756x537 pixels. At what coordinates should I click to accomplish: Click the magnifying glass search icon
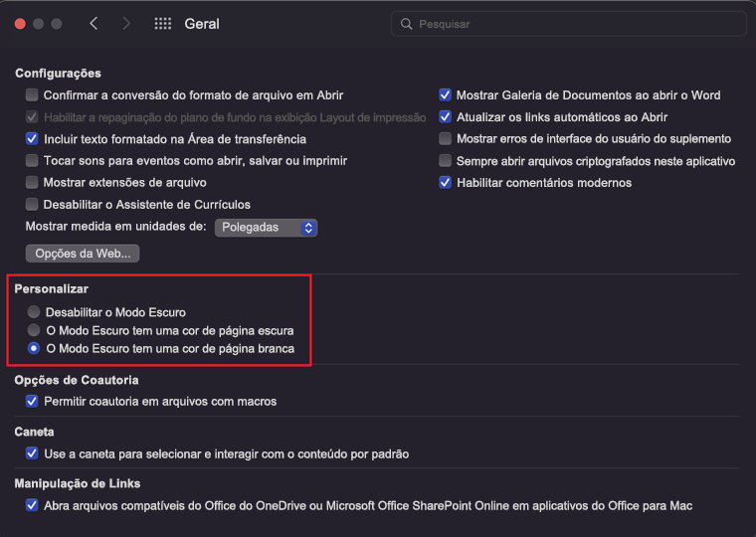407,24
